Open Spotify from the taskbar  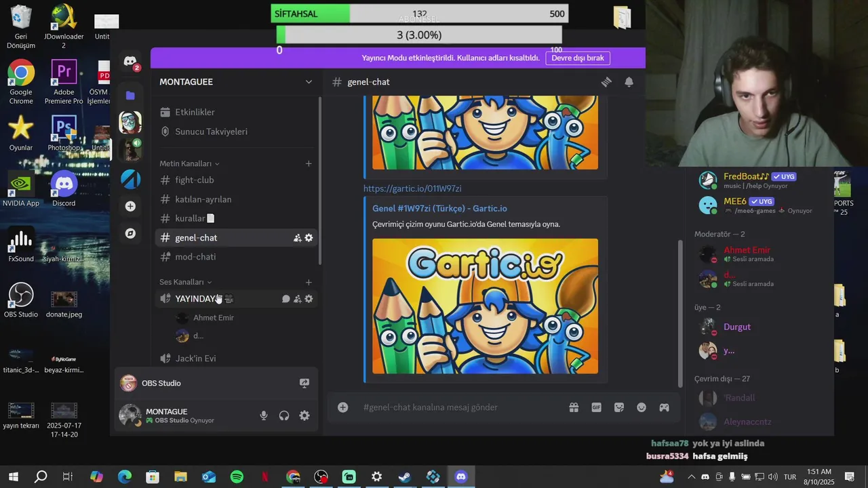pos(237,477)
